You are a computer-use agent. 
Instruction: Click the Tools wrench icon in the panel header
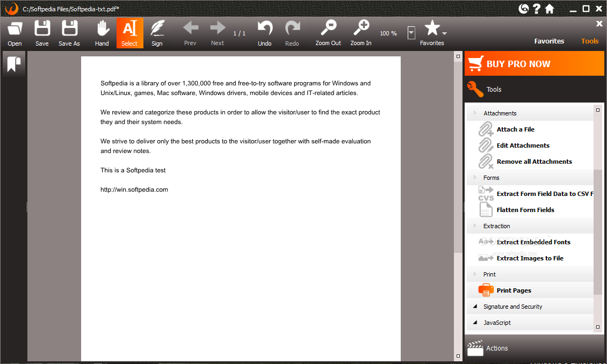pyautogui.click(x=475, y=89)
